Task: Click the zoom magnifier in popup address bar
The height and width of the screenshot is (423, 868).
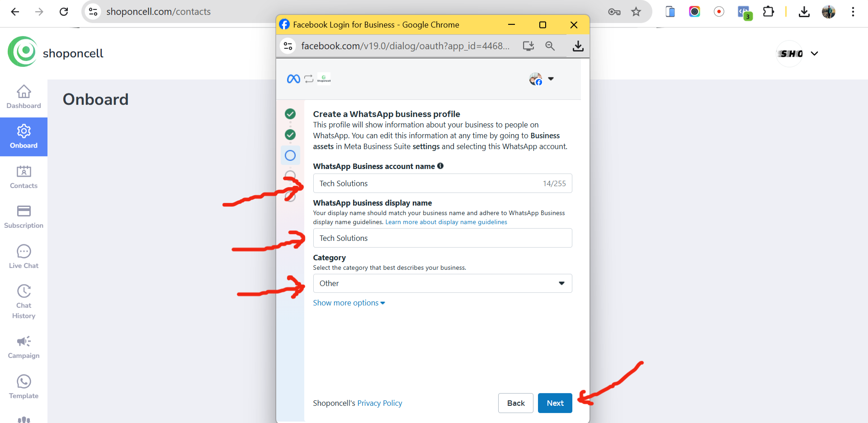Action: pos(550,46)
